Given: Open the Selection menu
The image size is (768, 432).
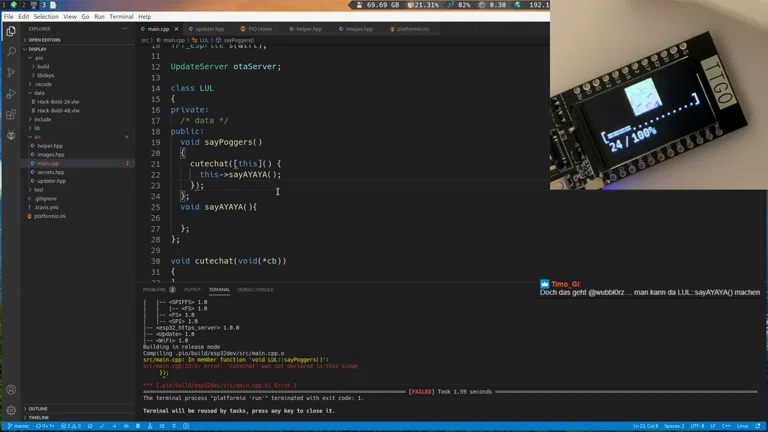Looking at the screenshot, I should tap(46, 17).
